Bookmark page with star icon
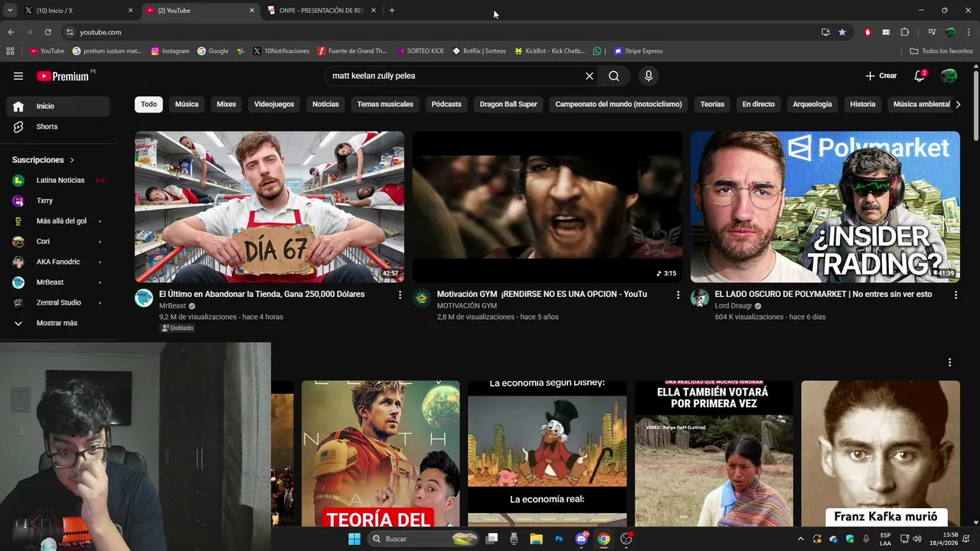The width and height of the screenshot is (980, 551). [842, 32]
